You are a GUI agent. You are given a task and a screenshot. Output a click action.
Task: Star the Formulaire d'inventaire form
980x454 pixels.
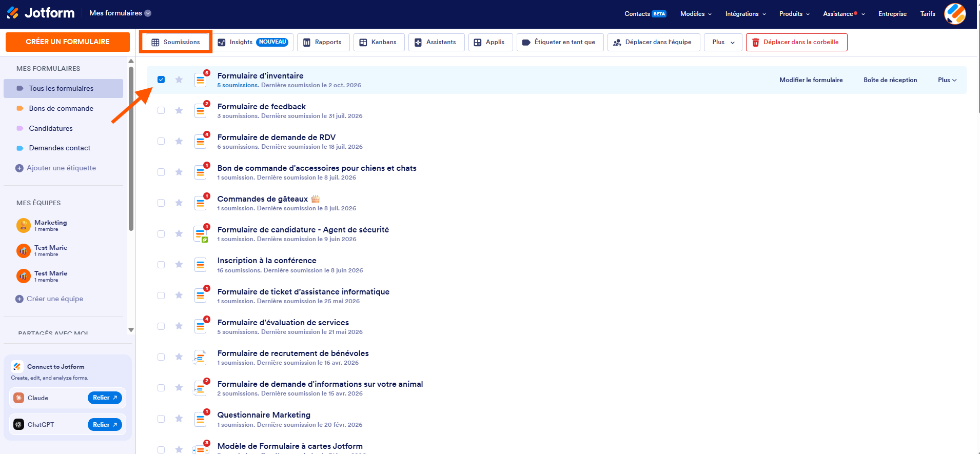(x=179, y=80)
